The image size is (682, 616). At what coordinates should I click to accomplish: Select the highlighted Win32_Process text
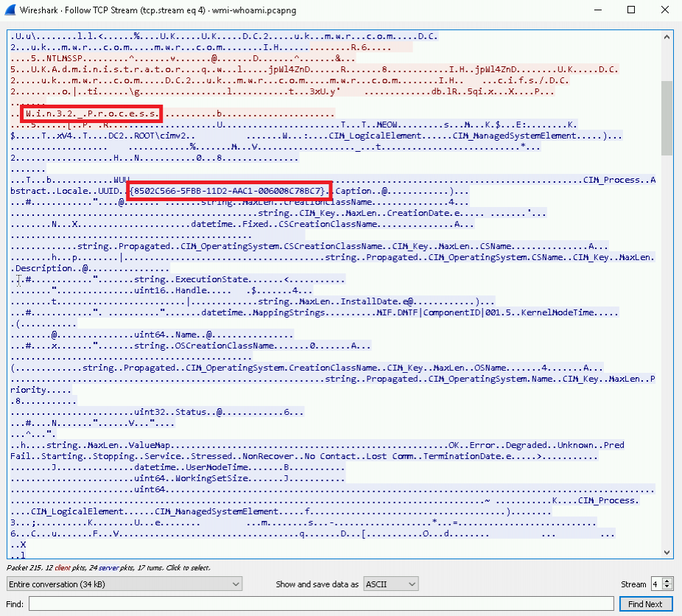pos(91,113)
